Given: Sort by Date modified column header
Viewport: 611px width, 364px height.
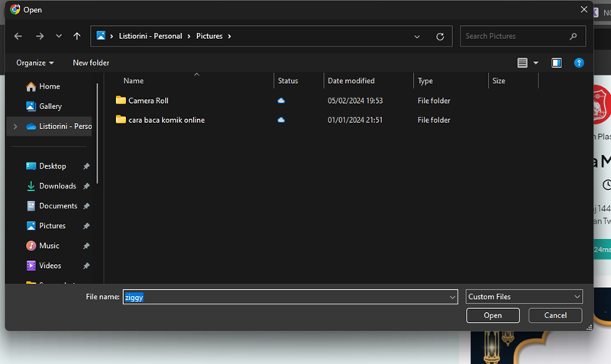Looking at the screenshot, I should tap(351, 81).
